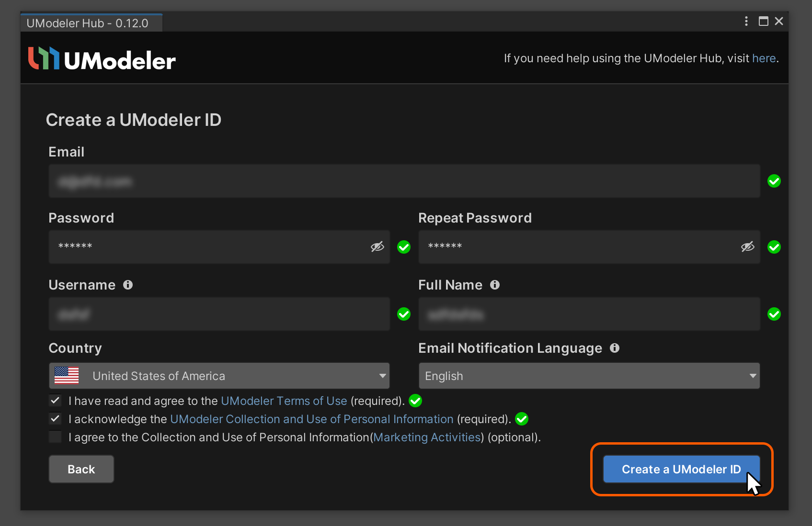Viewport: 812px width, 526px height.
Task: Uncheck the Terms of Use agreement checkbox
Action: [56, 400]
